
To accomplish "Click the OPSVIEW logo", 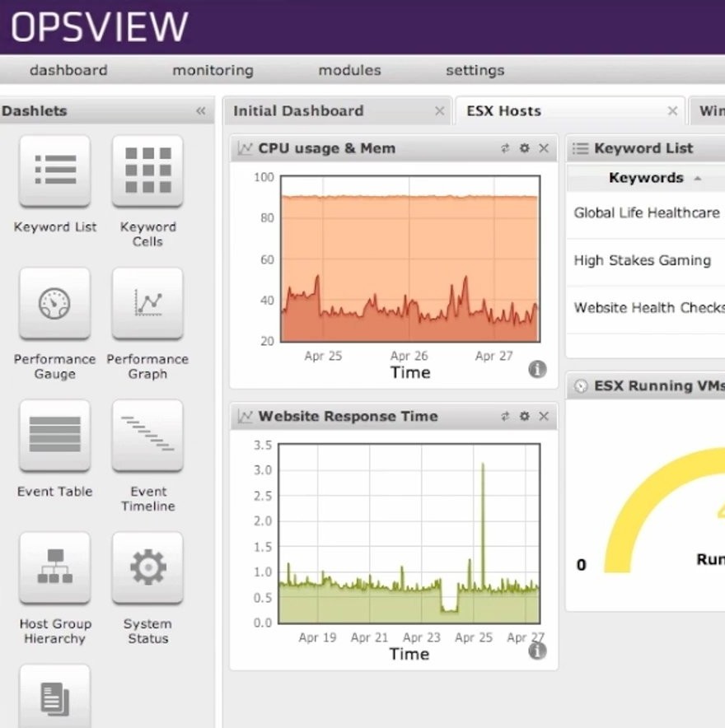I will tap(100, 27).
